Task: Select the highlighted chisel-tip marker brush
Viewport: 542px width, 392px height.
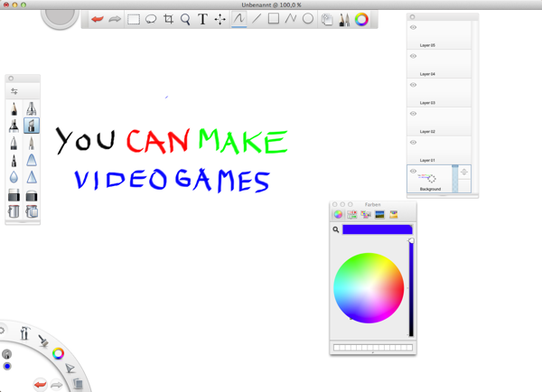Action: (x=32, y=126)
